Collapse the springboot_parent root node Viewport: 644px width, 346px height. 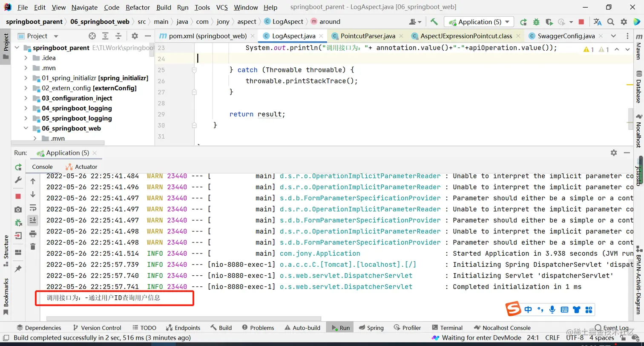click(17, 48)
